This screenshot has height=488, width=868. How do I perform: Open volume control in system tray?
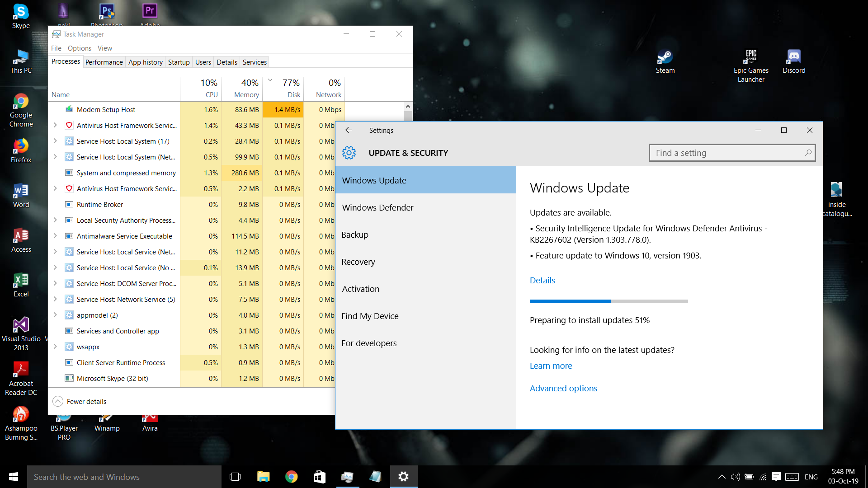pyautogui.click(x=735, y=477)
